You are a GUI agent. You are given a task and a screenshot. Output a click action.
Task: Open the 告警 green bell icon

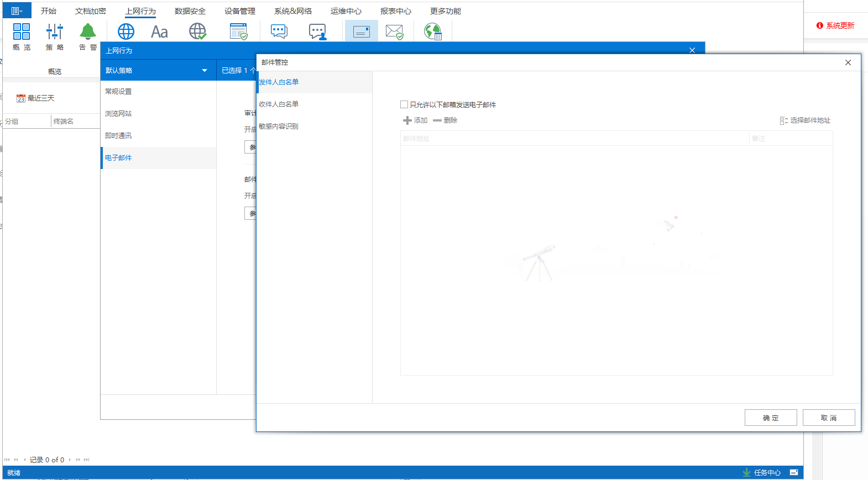point(88,31)
